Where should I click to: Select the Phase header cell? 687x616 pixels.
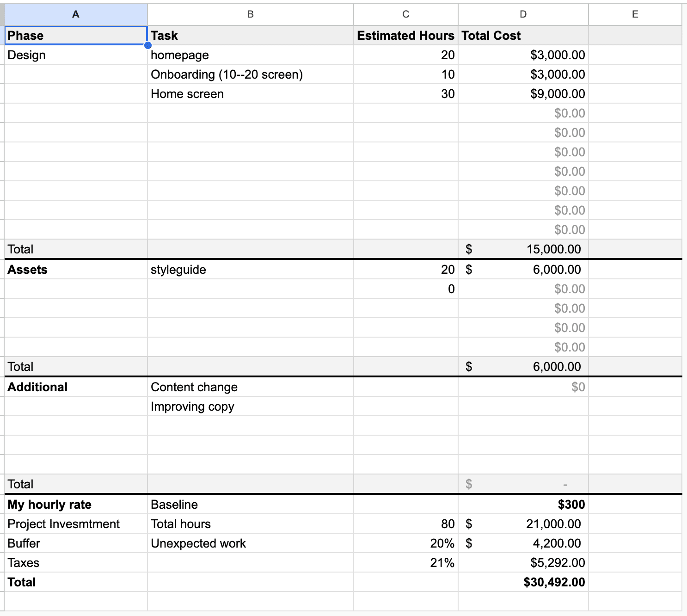pyautogui.click(x=76, y=36)
